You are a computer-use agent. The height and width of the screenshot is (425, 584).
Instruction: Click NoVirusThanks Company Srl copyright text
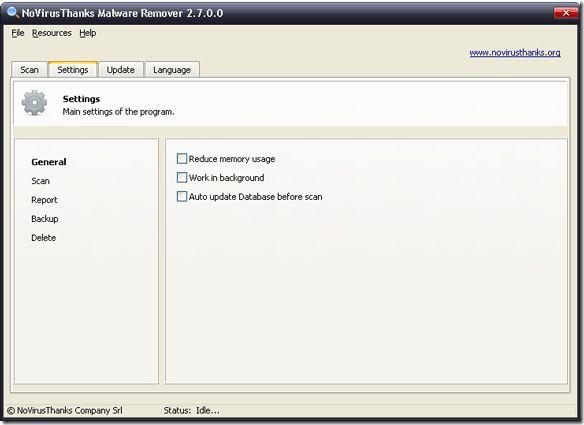pos(65,410)
